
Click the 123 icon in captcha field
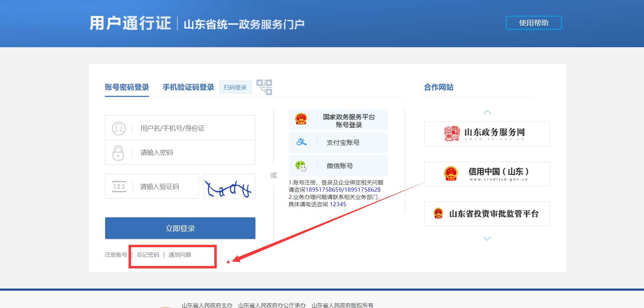tap(119, 186)
